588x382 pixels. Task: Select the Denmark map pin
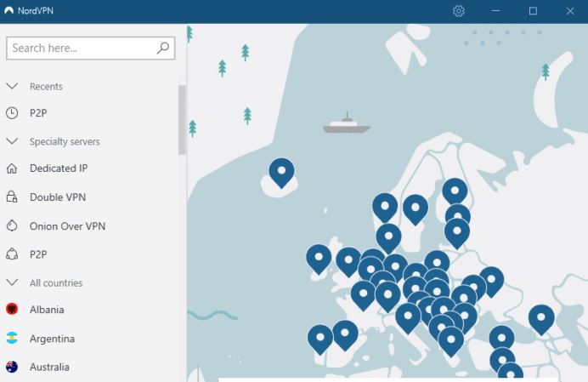pos(388,238)
